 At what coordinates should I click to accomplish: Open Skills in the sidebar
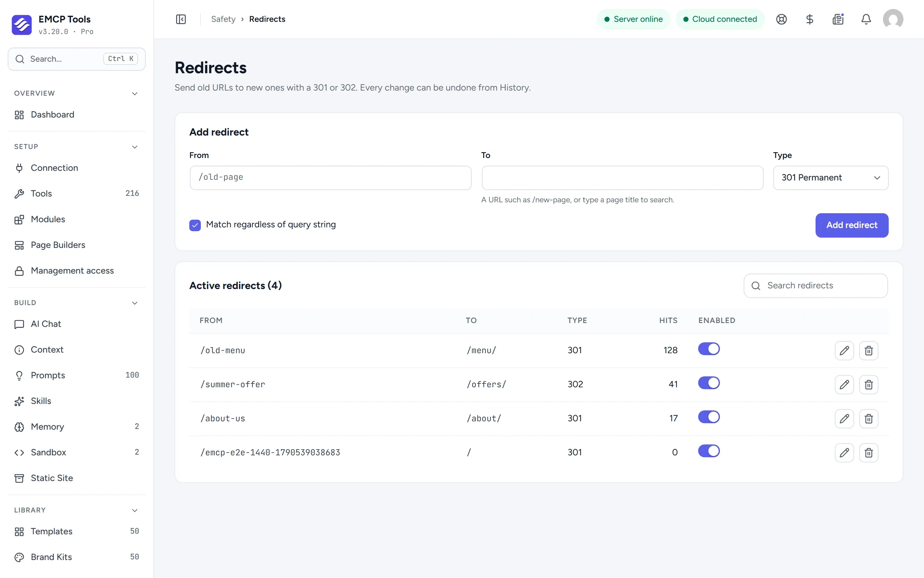76,401
